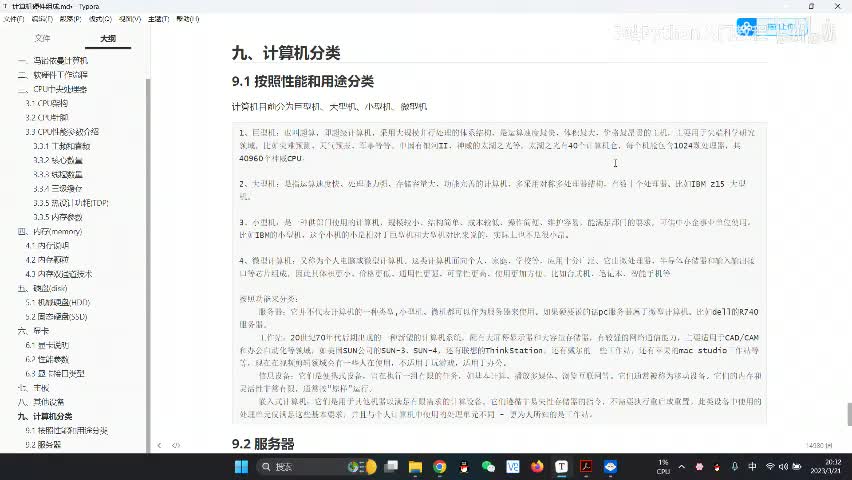Select bold outline item 九、计算机分类
Viewport: 852px width, 480px height.
tap(45, 416)
